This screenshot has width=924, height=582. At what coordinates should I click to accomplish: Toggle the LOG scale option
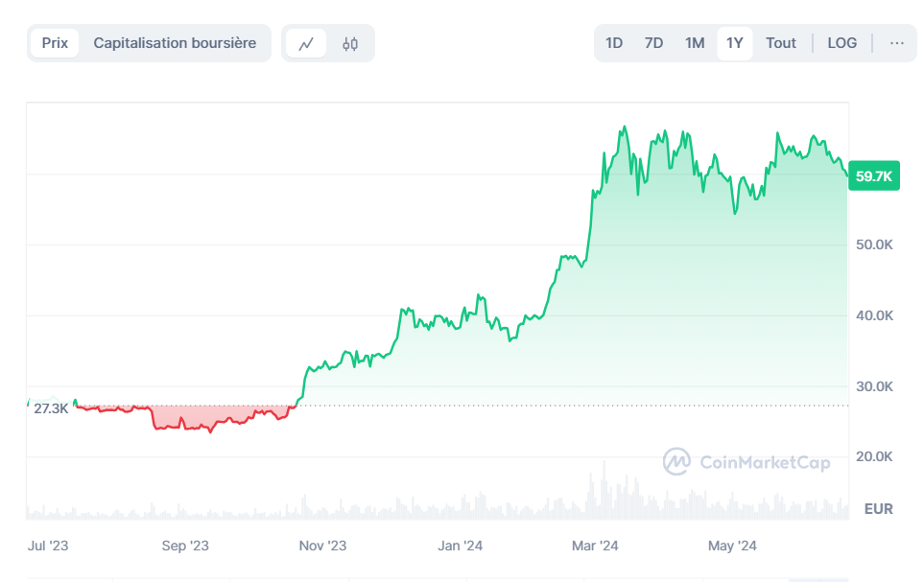841,43
